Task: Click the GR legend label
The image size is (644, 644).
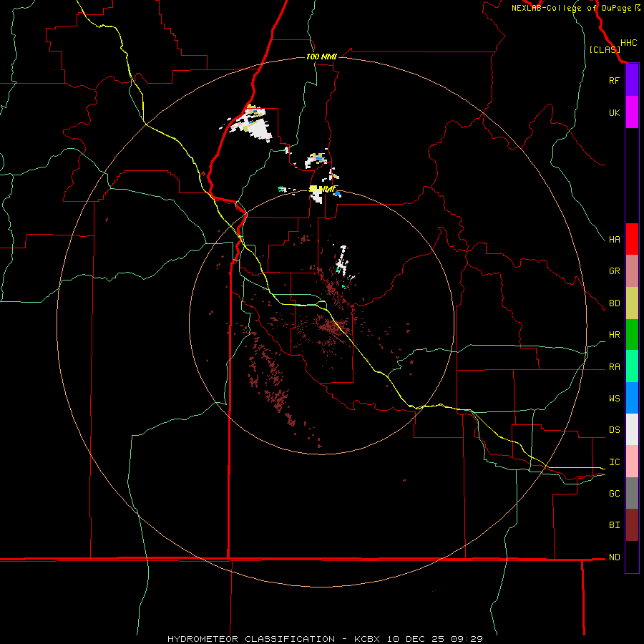Action: (x=615, y=271)
